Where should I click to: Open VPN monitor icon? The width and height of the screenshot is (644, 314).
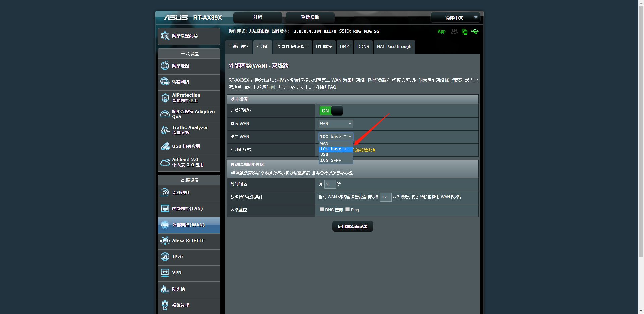click(165, 272)
